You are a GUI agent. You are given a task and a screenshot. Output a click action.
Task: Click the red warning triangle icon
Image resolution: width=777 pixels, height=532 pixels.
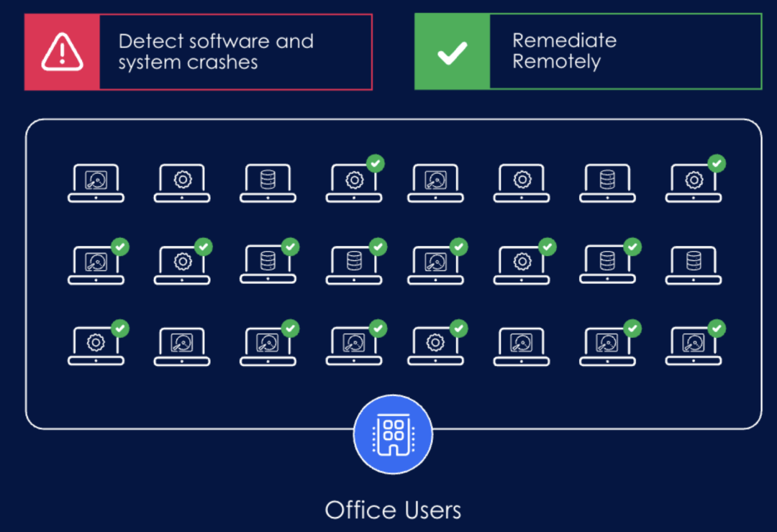click(x=62, y=52)
